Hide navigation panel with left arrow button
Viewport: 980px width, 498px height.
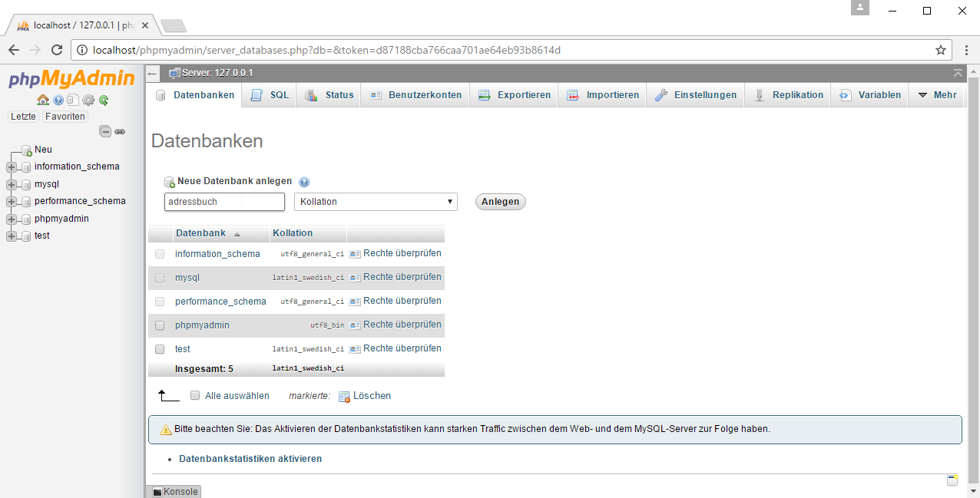[x=153, y=74]
